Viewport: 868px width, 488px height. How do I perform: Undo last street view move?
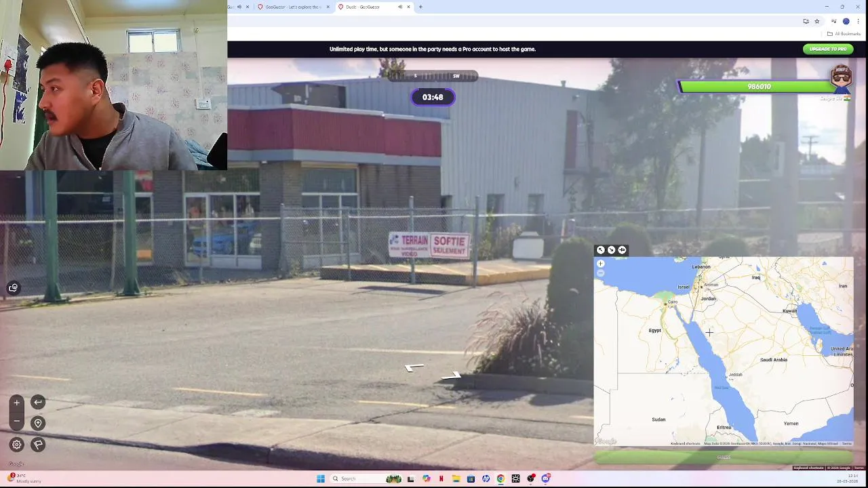click(38, 402)
